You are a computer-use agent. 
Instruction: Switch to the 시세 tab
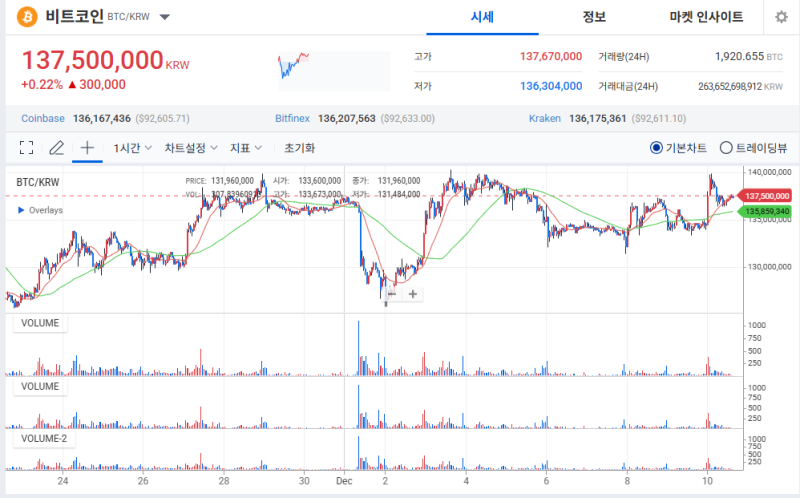(483, 17)
